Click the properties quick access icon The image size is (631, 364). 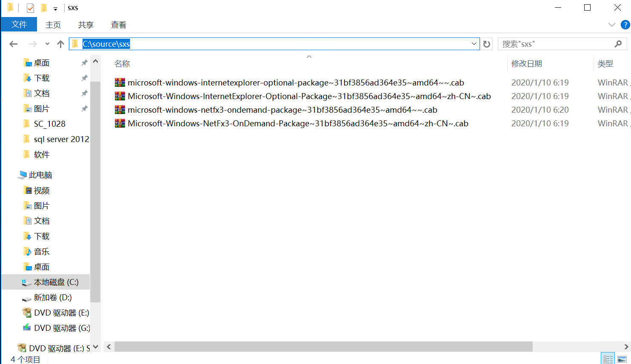click(30, 8)
